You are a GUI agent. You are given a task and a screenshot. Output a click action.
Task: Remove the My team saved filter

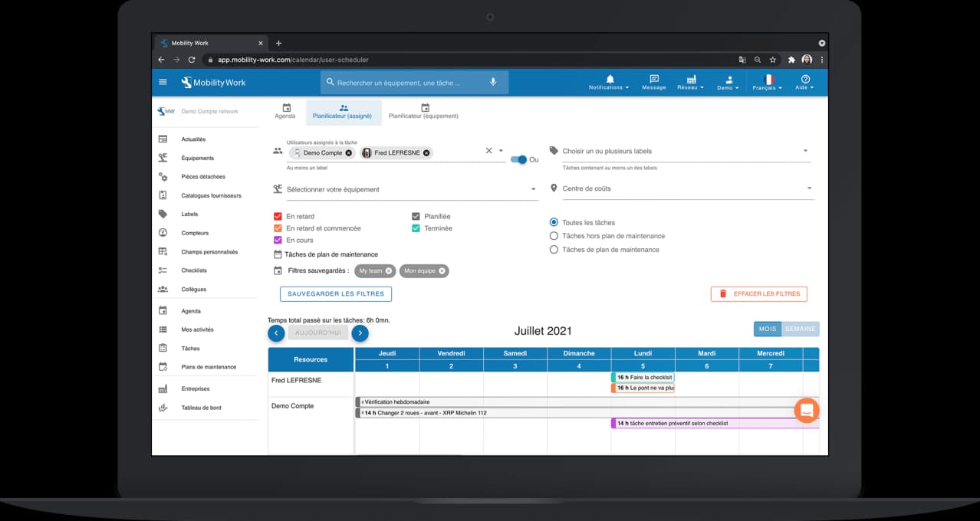click(389, 271)
